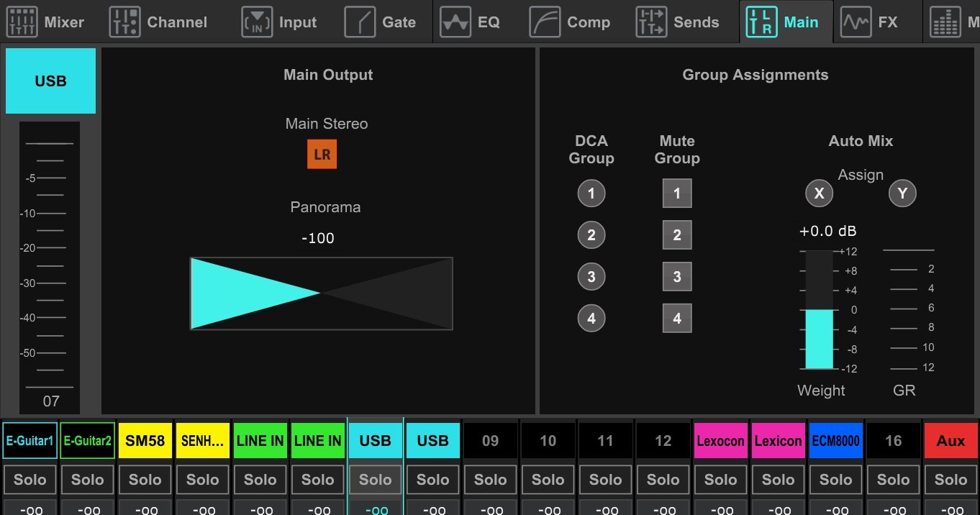Assign channel to DCA Group 1
Screen dimensions: 980x515
(x=591, y=193)
